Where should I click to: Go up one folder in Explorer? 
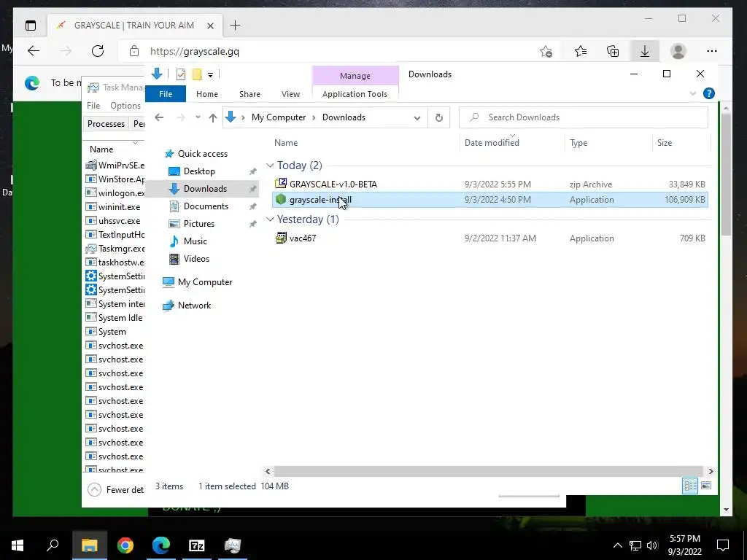tap(213, 117)
